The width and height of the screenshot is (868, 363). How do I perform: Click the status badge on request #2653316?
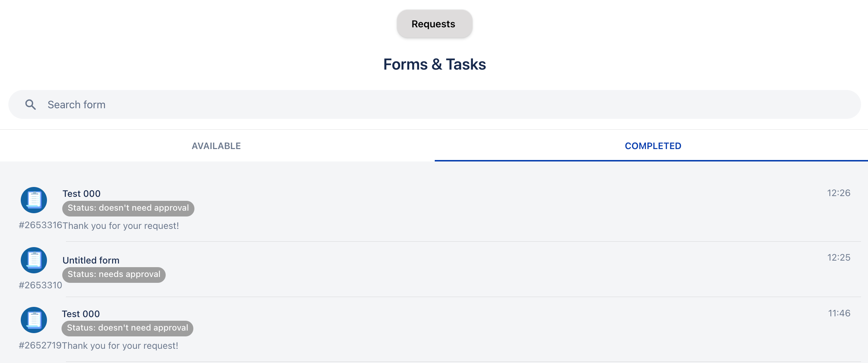tap(128, 208)
